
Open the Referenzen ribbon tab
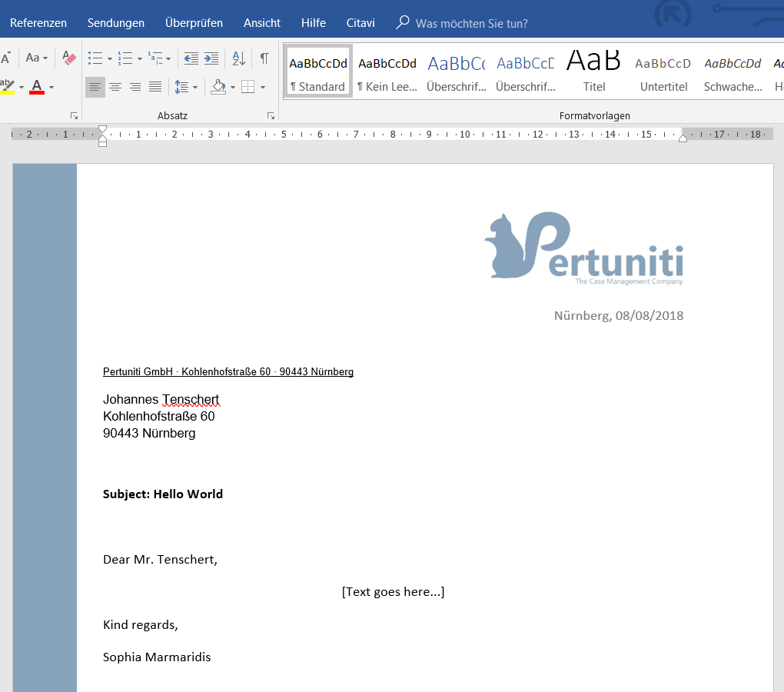click(x=38, y=23)
